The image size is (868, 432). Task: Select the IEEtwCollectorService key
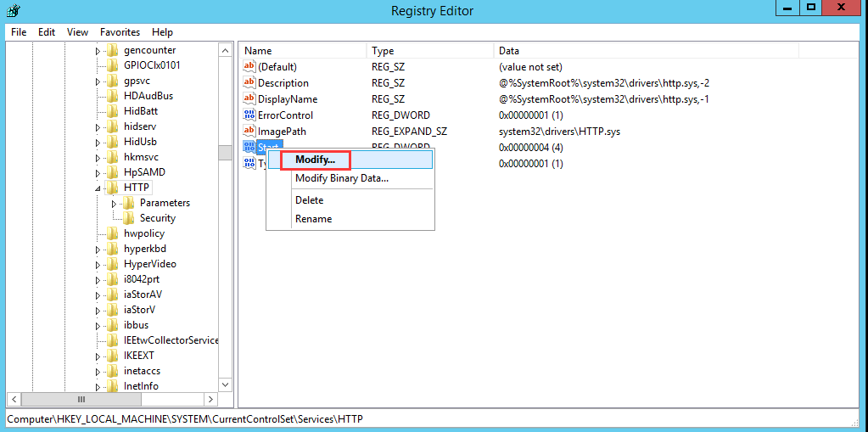pos(171,340)
